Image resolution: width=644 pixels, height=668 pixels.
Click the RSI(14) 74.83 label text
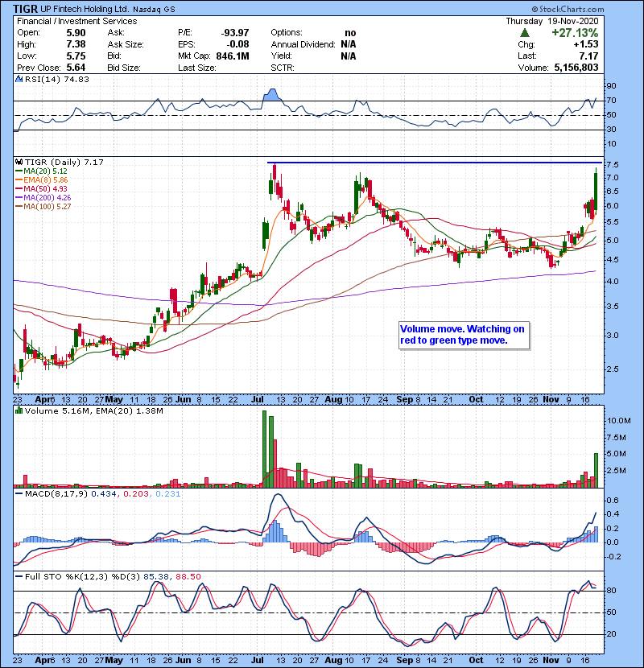coord(56,79)
